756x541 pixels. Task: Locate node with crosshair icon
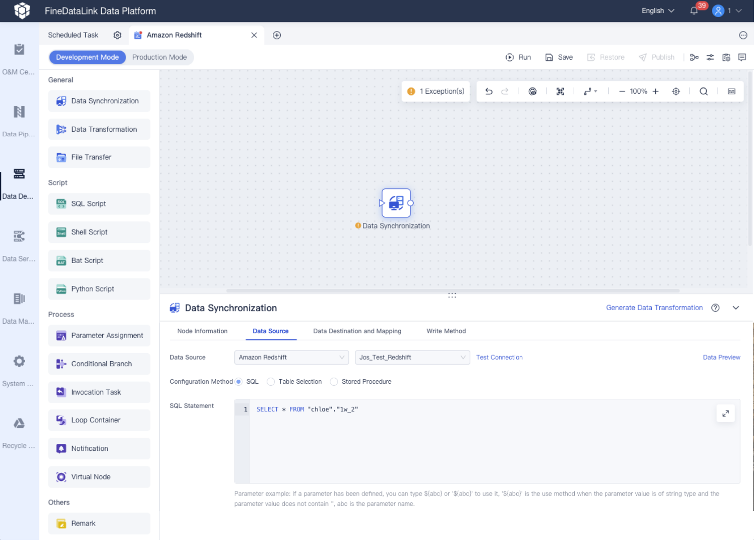(676, 91)
